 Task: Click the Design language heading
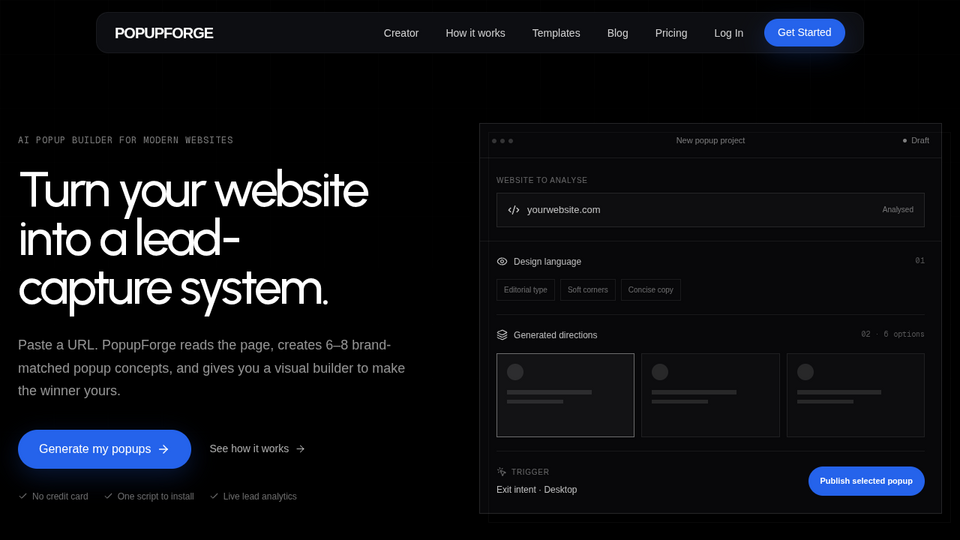click(547, 261)
